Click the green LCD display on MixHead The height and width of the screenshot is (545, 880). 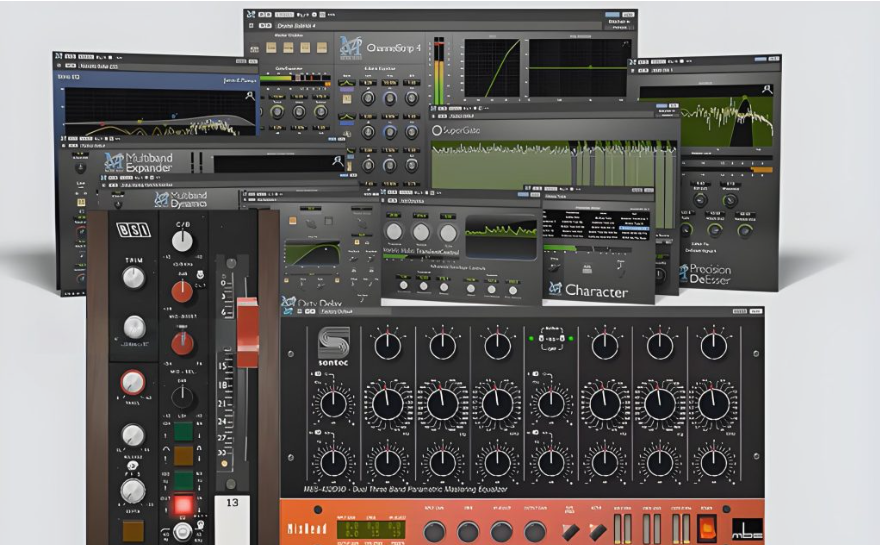pyautogui.click(x=370, y=529)
